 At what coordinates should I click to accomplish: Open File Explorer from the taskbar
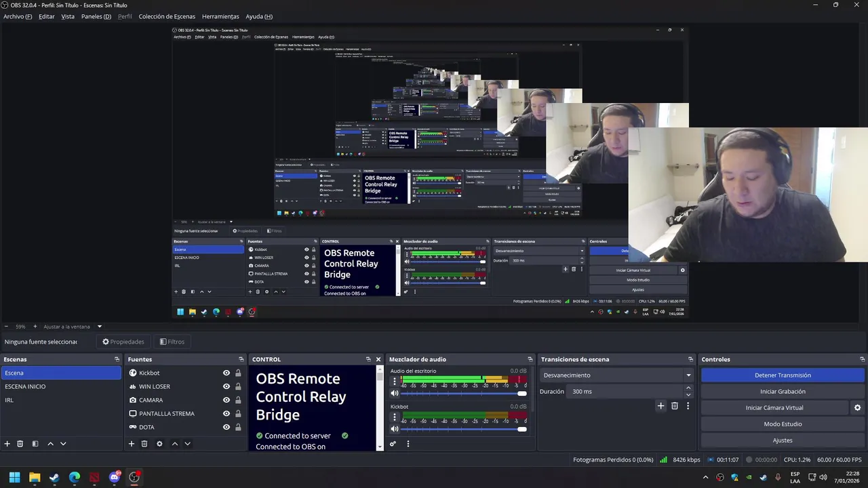[35, 477]
